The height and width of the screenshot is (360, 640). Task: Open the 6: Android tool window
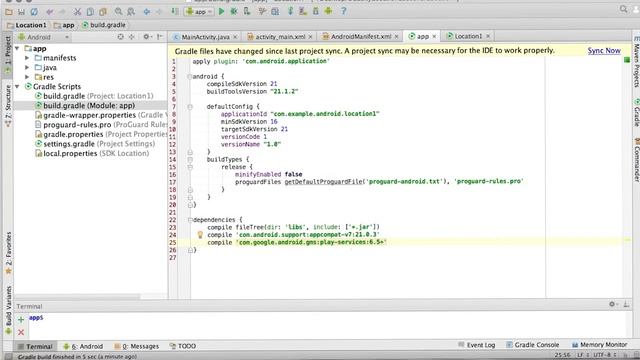tap(83, 346)
